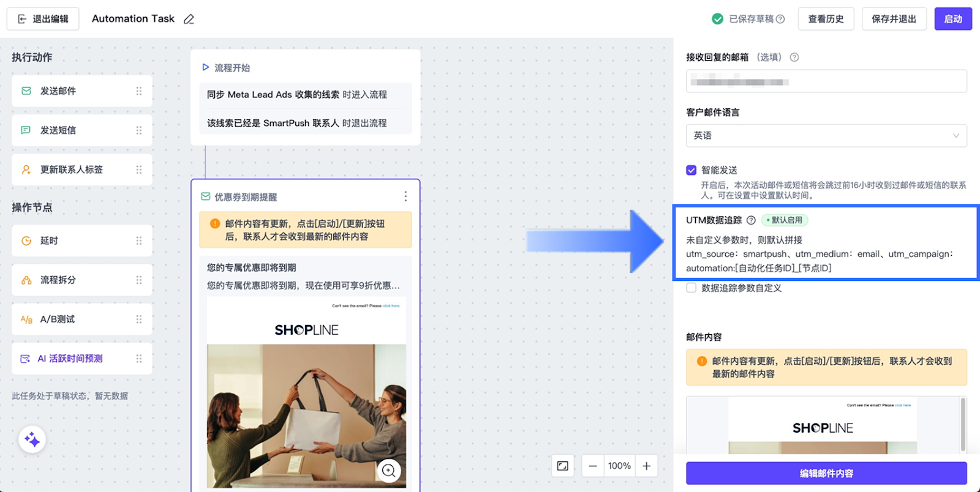The width and height of the screenshot is (980, 492).
Task: Click the 保存并退出 button
Action: pos(894,19)
